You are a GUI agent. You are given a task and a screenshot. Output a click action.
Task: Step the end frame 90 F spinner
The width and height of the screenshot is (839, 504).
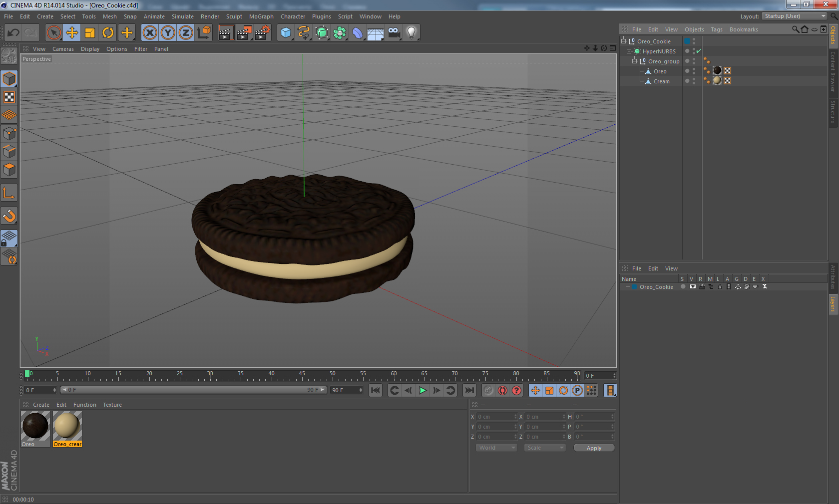pos(361,390)
